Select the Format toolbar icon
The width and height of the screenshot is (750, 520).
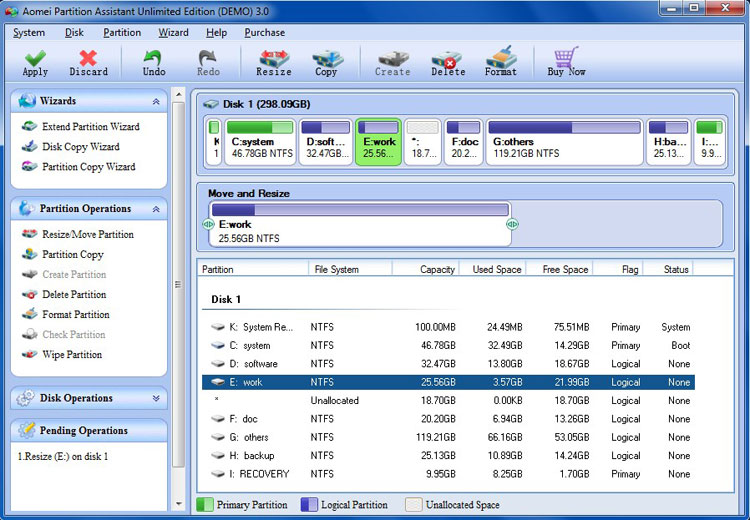500,58
